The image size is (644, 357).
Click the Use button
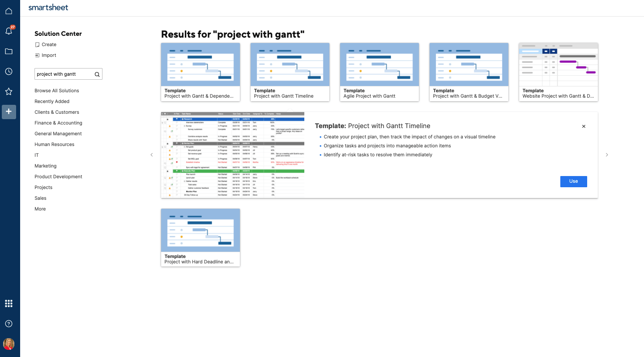click(x=573, y=181)
